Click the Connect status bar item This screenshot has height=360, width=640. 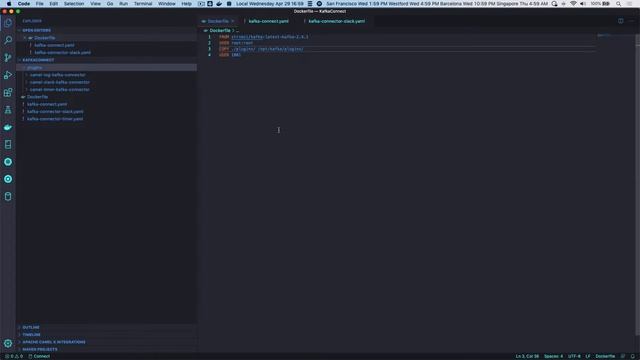[x=39, y=356]
